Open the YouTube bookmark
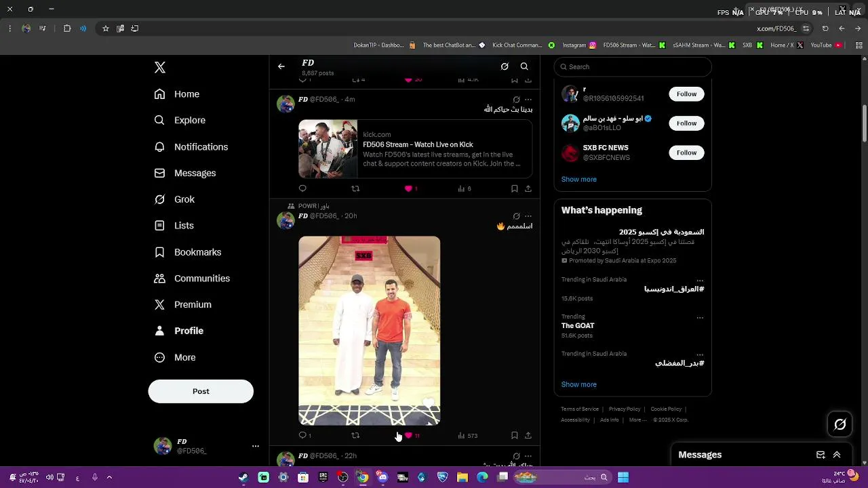Image resolution: width=868 pixels, height=488 pixels. point(826,45)
